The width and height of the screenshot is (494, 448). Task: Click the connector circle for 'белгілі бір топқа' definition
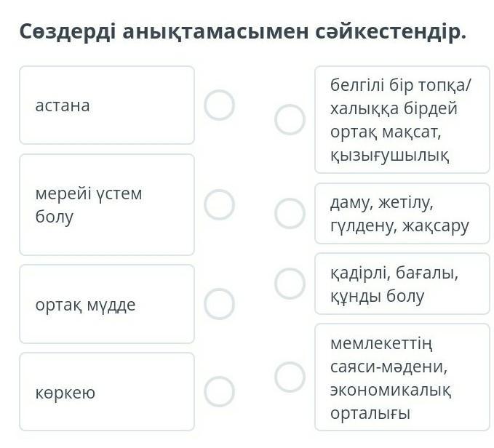click(x=290, y=119)
